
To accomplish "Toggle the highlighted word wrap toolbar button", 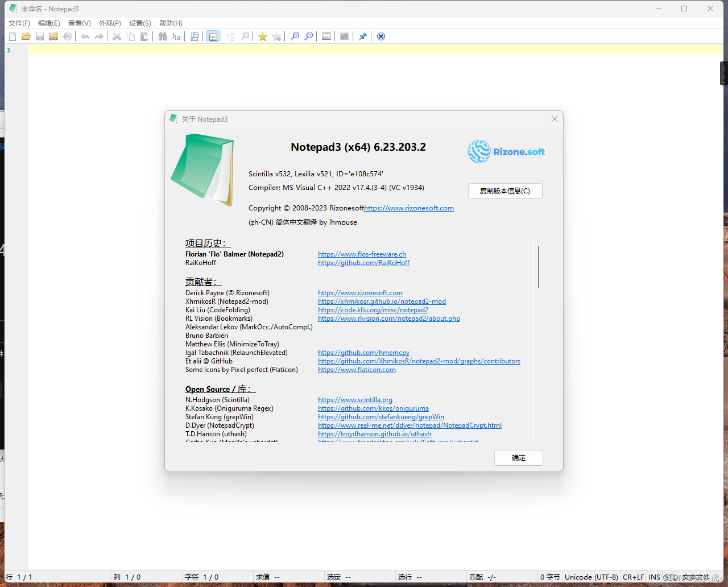I will click(x=213, y=36).
